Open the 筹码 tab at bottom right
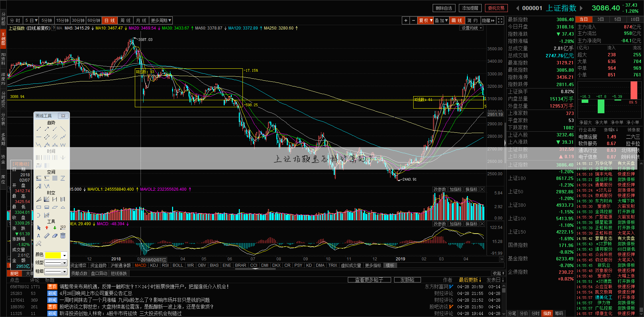644x317 pixels. coord(559,313)
